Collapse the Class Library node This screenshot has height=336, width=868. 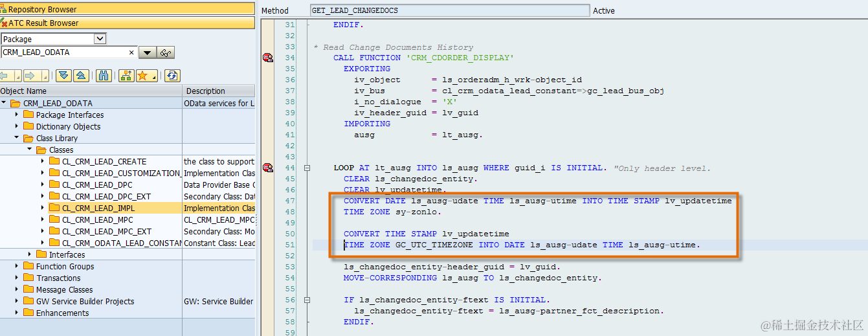(17, 138)
